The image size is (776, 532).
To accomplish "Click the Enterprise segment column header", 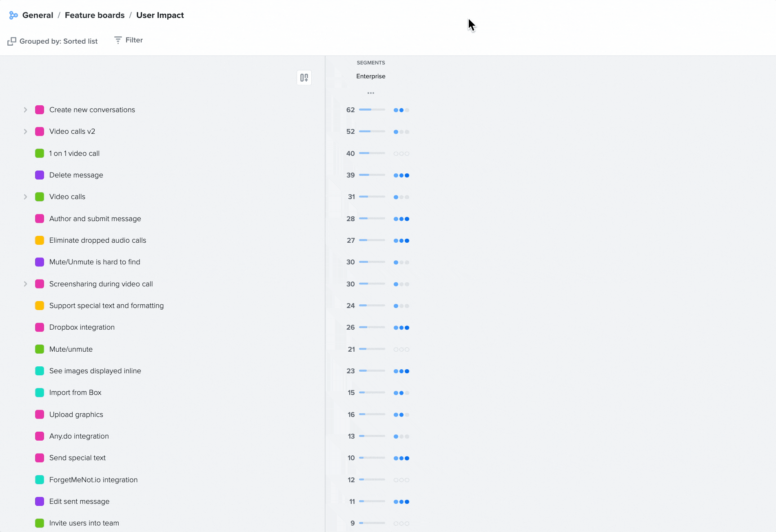I will point(370,76).
